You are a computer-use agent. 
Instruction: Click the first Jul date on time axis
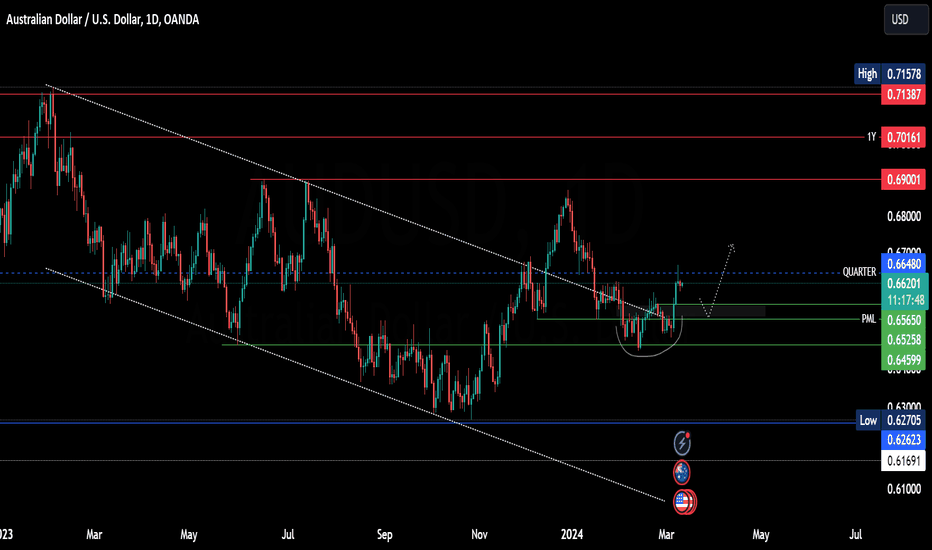(x=288, y=535)
